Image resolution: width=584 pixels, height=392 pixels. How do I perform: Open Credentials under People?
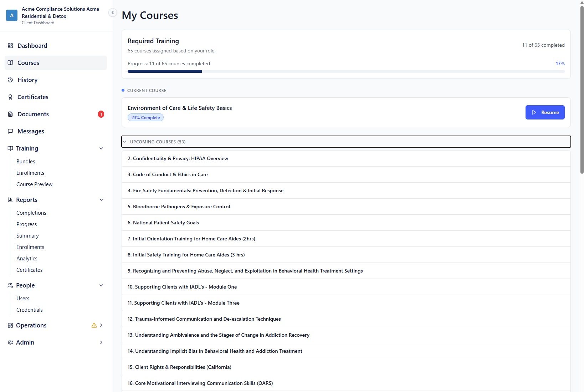(29, 310)
